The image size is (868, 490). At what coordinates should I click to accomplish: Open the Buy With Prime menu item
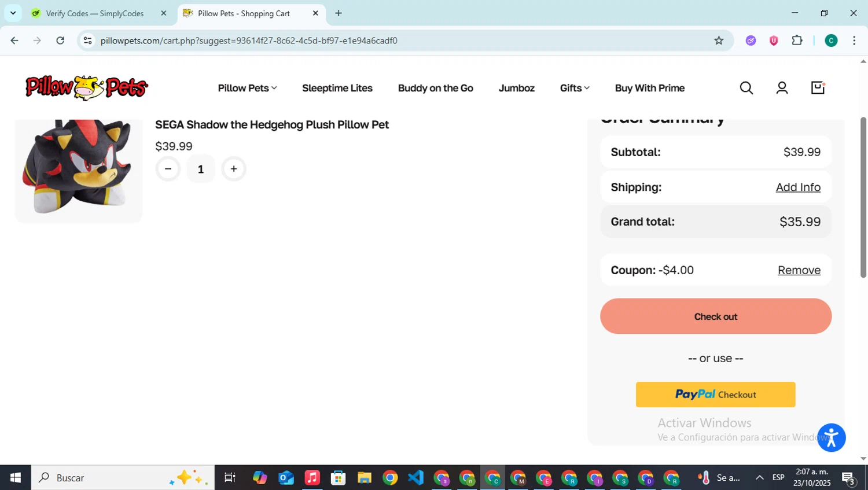coord(650,88)
